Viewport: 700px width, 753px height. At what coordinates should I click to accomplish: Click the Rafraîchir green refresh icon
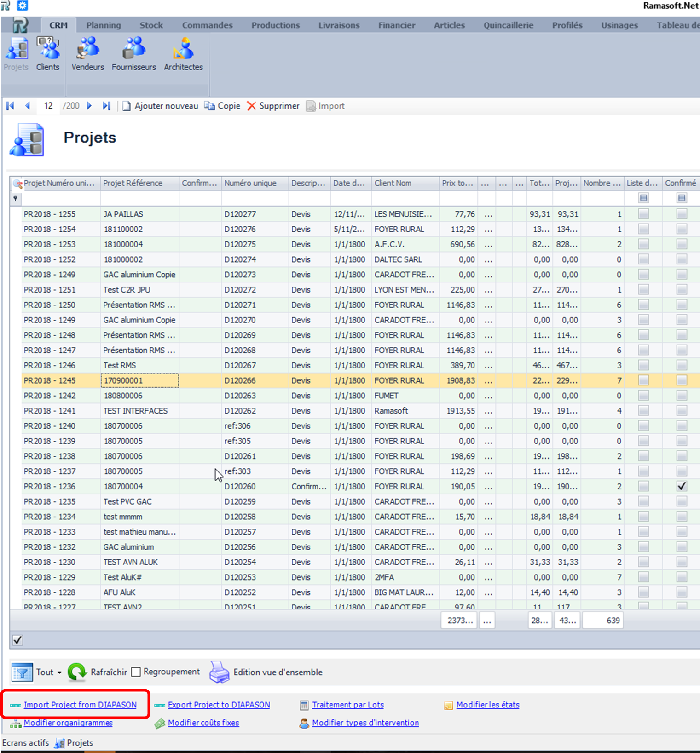pyautogui.click(x=77, y=672)
